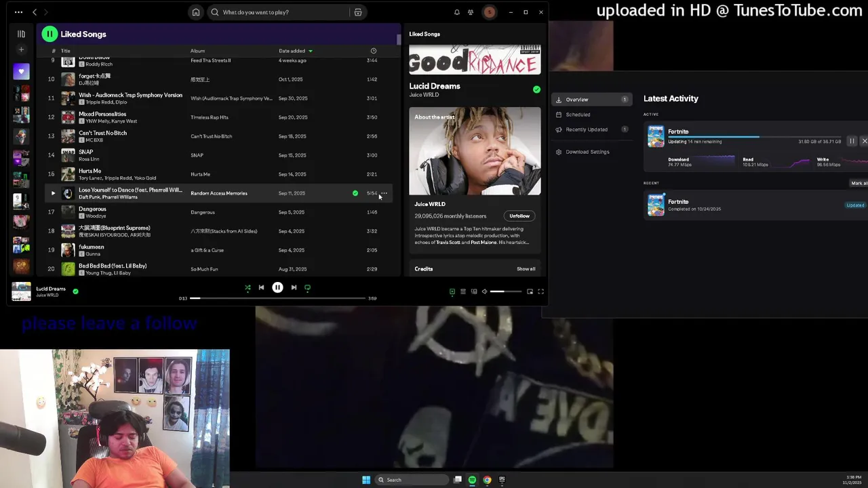
Task: Select the song 'Mixed Personalities'
Action: coord(102,114)
